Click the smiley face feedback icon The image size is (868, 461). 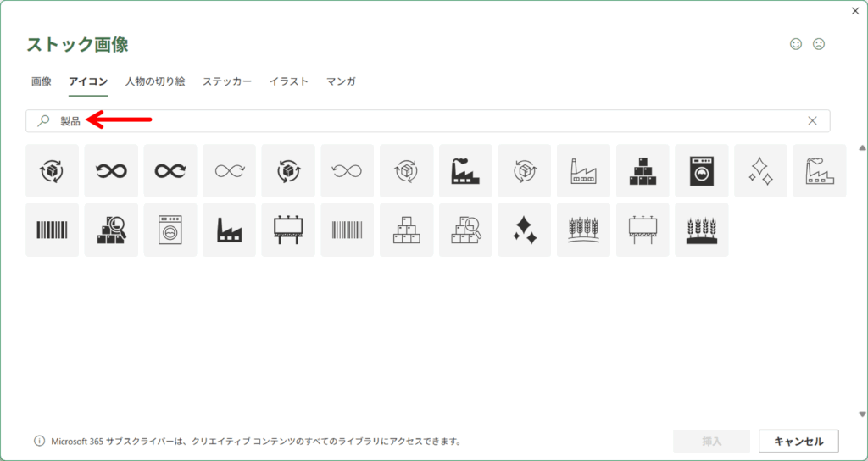pyautogui.click(x=796, y=44)
